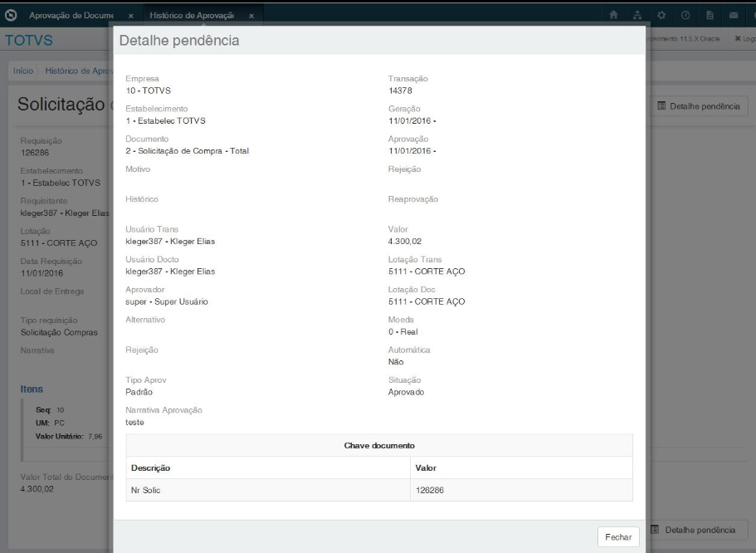756x553 pixels.
Task: Select the Aprovador value super - Super Usuário
Action: pyautogui.click(x=167, y=301)
